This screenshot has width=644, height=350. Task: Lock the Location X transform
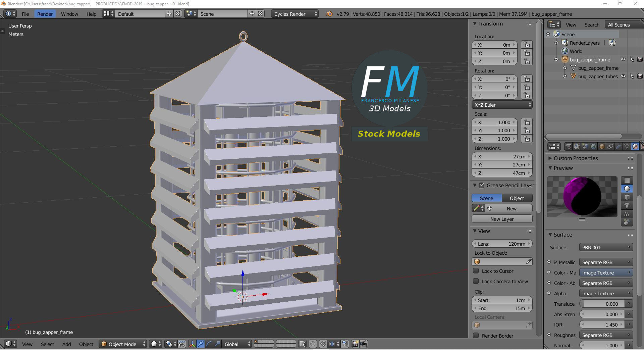pyautogui.click(x=527, y=45)
